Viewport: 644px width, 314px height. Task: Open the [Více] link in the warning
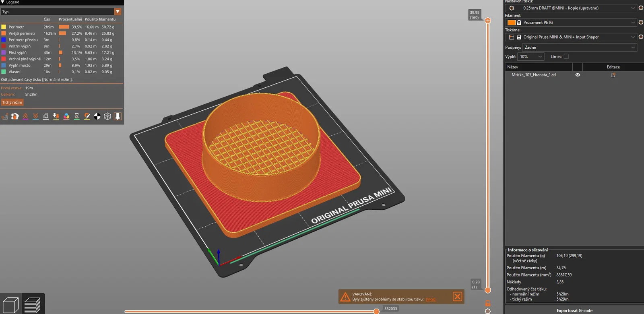pyautogui.click(x=431, y=300)
